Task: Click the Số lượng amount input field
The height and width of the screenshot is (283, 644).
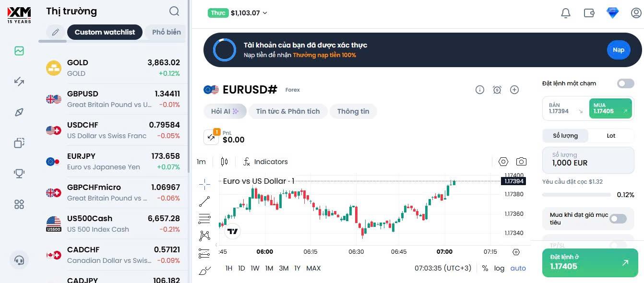Action: pos(588,159)
